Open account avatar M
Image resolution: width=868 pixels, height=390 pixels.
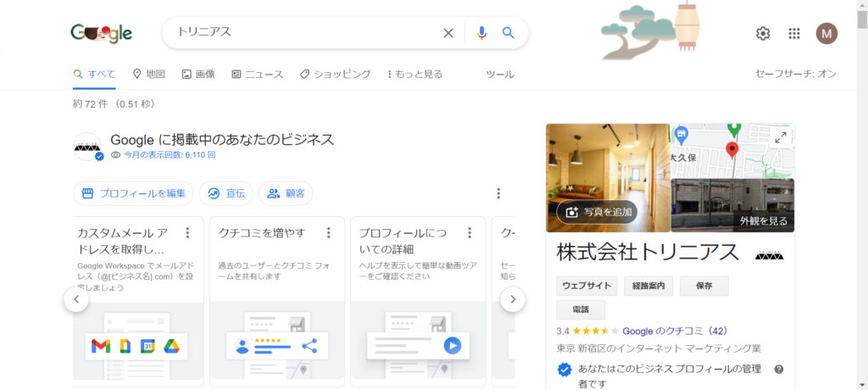pos(826,34)
